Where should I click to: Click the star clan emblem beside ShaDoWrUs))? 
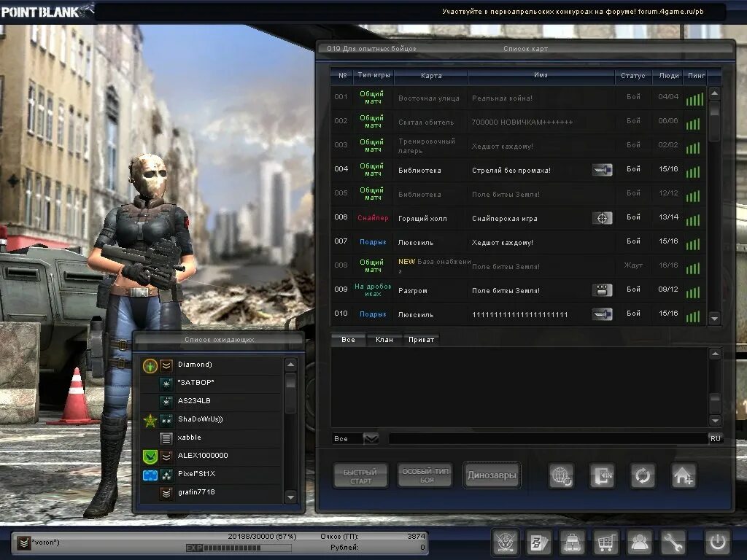tap(150, 420)
